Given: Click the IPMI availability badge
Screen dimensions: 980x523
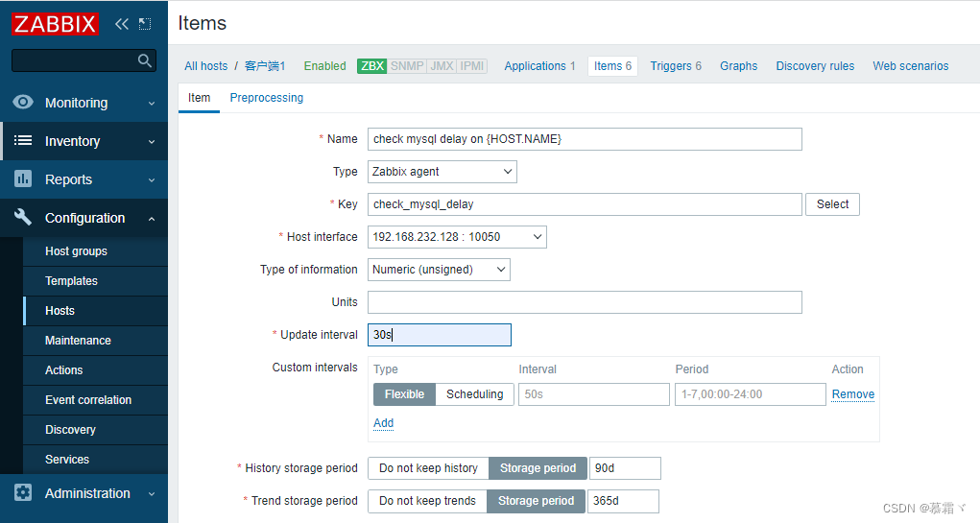Looking at the screenshot, I should click(472, 65).
